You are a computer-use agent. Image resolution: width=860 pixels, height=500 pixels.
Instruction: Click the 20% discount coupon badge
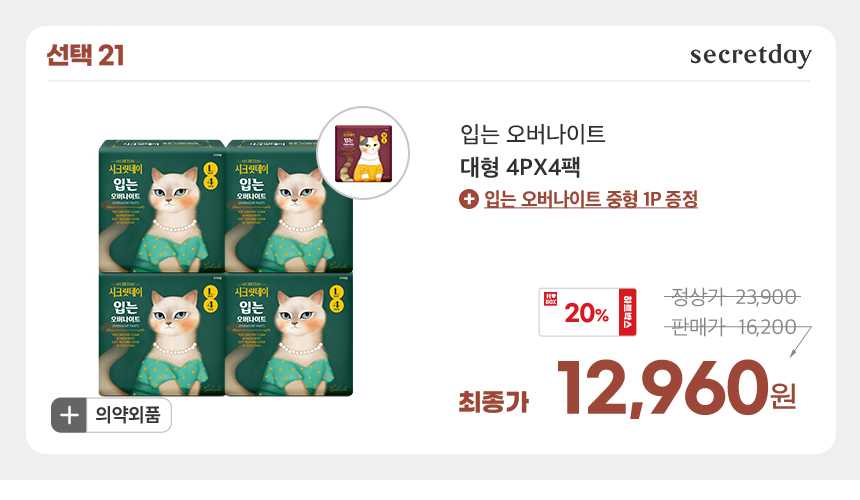coord(587,312)
